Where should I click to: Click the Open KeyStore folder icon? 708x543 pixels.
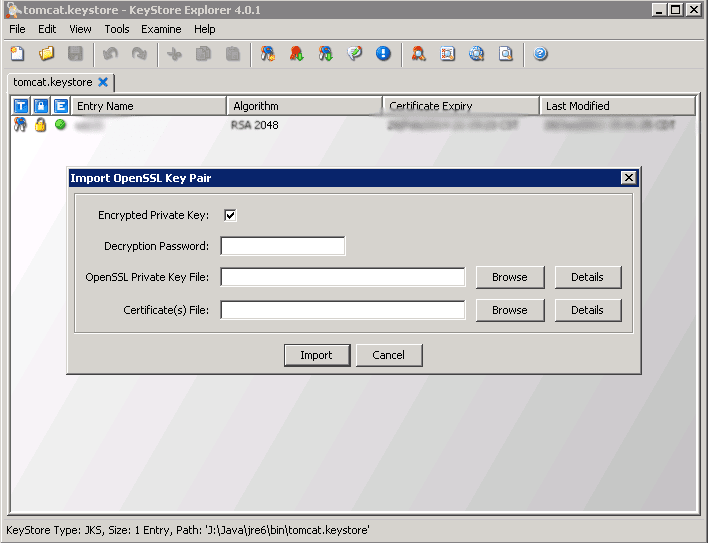coord(46,54)
